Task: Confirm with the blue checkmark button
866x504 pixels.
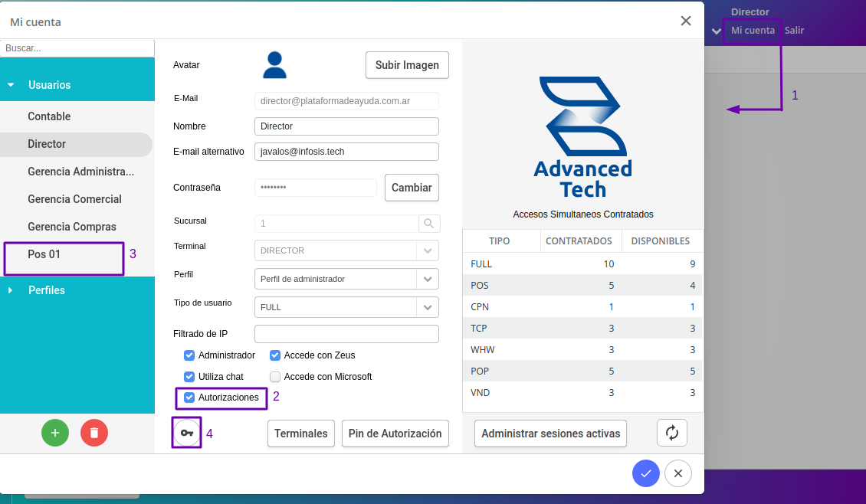Action: pyautogui.click(x=646, y=473)
